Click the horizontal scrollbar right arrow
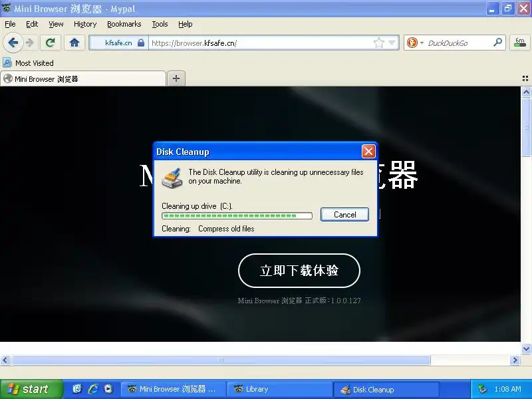Viewport: 532px width, 399px height. (515, 360)
